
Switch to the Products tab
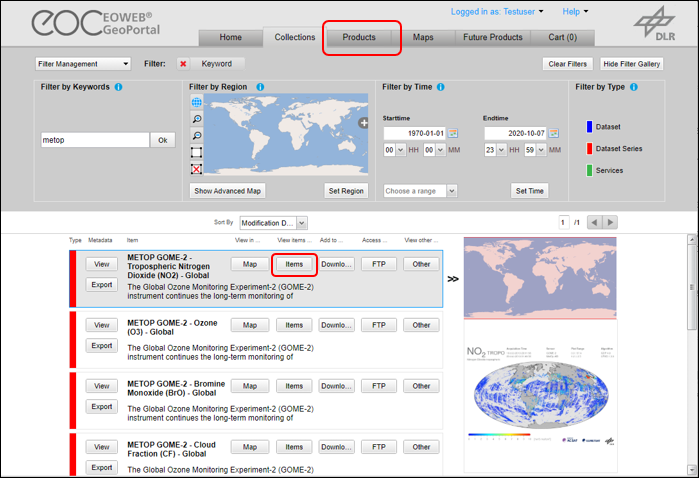(x=359, y=37)
